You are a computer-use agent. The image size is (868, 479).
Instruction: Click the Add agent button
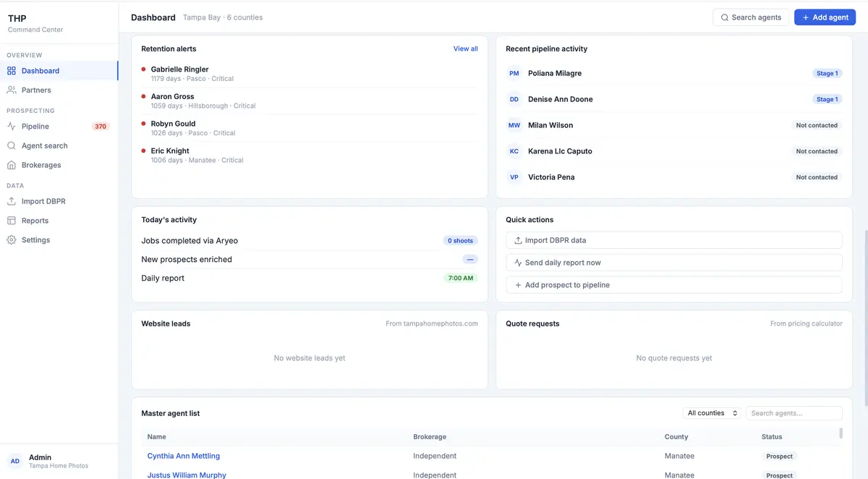click(825, 17)
